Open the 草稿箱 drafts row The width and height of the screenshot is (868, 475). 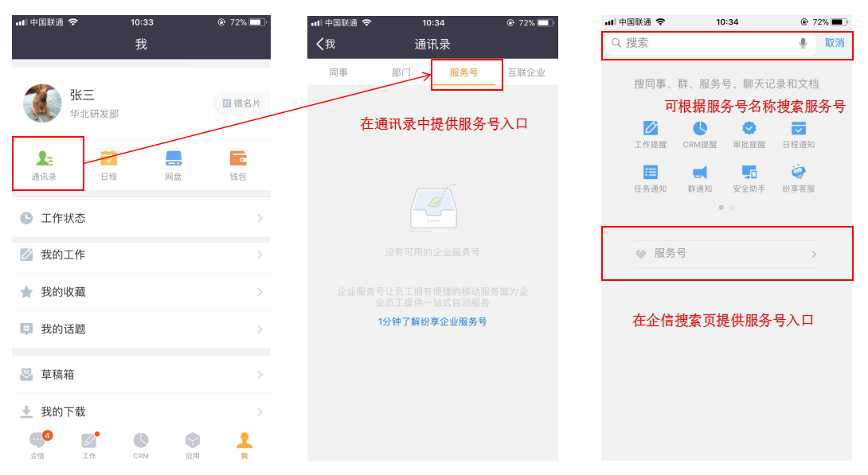[x=141, y=375]
